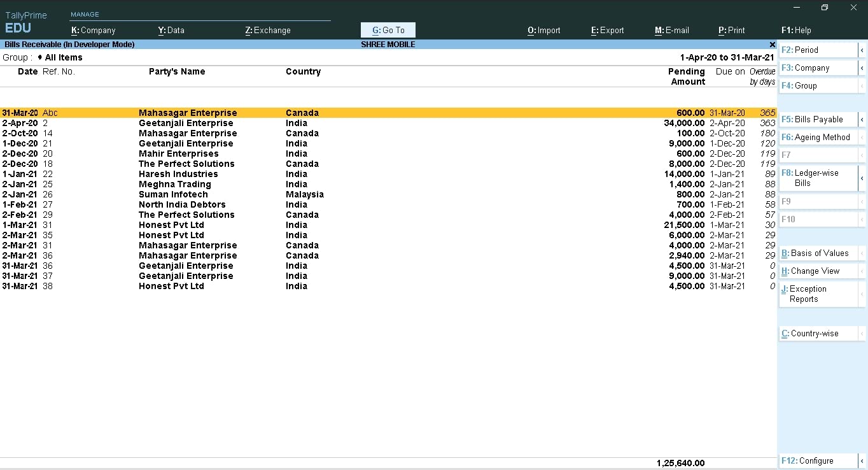Open the Y: Data menu
Screen dimensions: 868x470
(x=171, y=30)
